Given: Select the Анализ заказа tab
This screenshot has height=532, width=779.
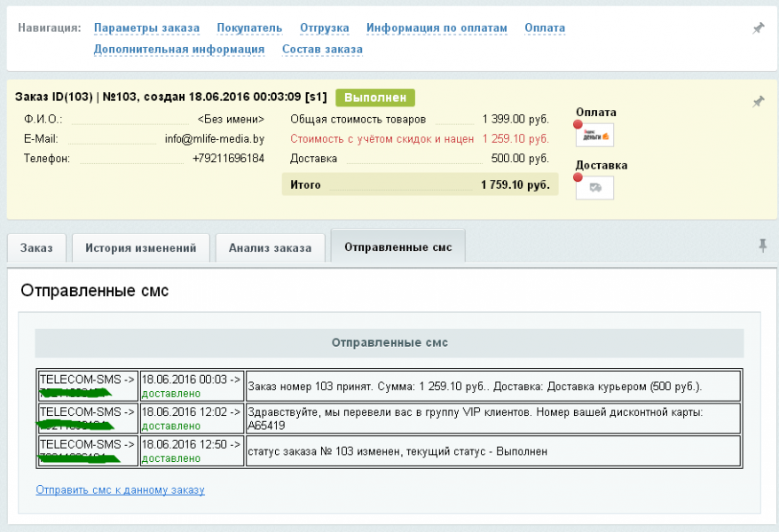Looking at the screenshot, I should coord(270,248).
